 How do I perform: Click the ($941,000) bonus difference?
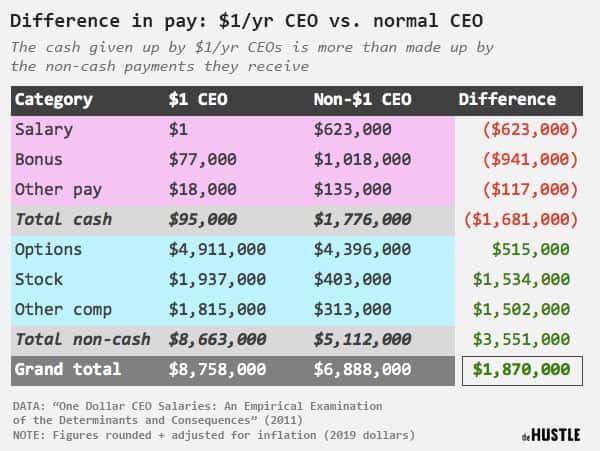530,159
